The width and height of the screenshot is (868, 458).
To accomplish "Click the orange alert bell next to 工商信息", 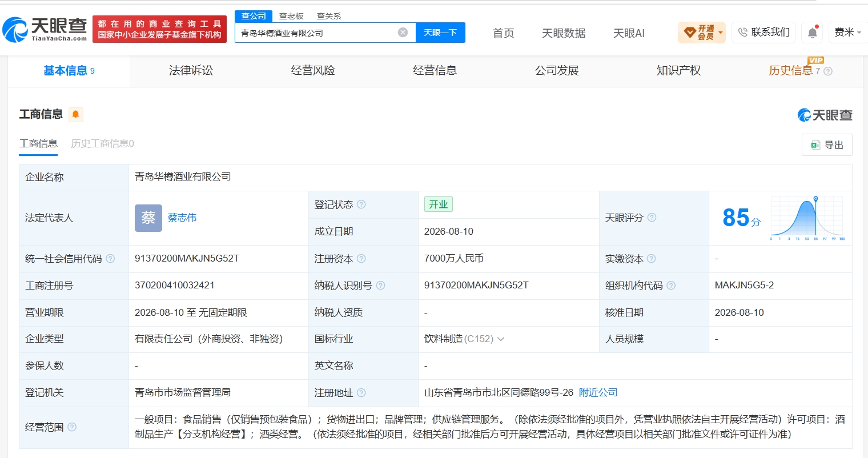I will (x=75, y=114).
